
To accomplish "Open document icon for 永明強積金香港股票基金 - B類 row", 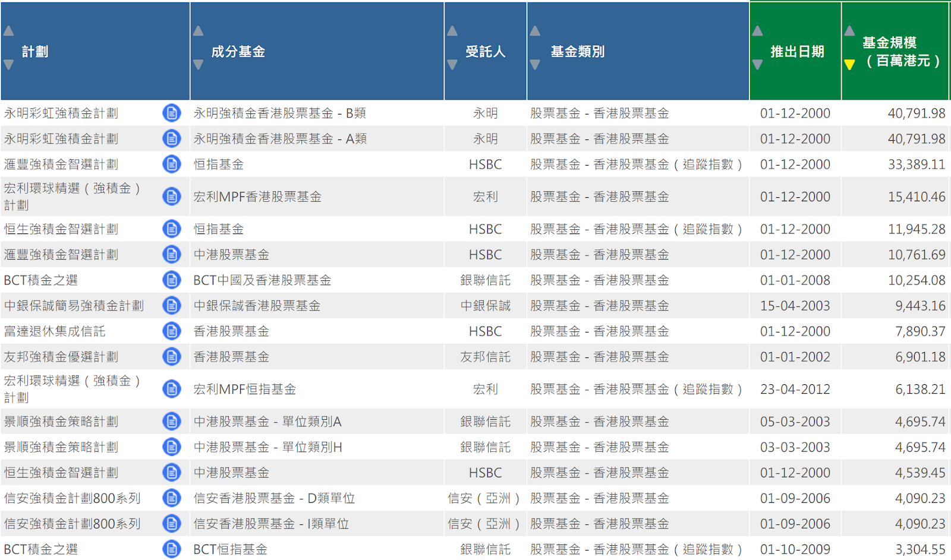I will coord(172,113).
